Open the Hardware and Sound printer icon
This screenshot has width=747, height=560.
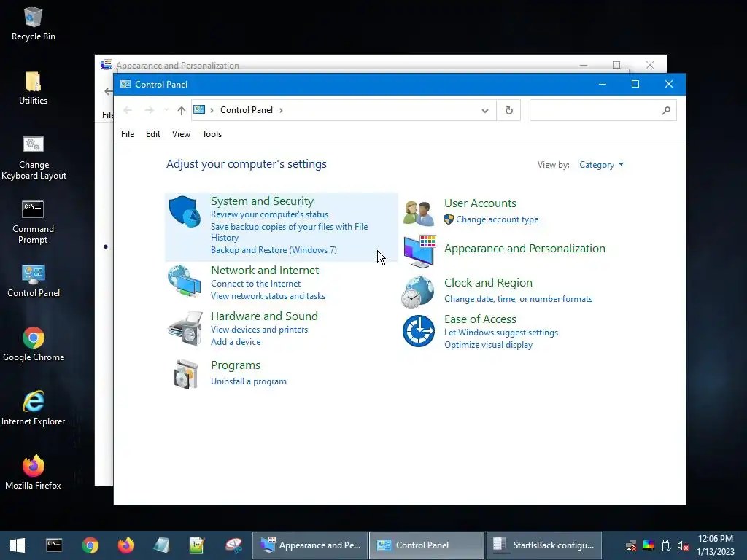(x=185, y=327)
